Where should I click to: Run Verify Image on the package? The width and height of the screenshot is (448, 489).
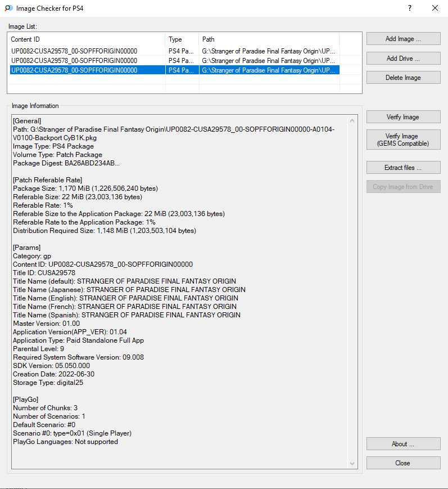pos(403,117)
